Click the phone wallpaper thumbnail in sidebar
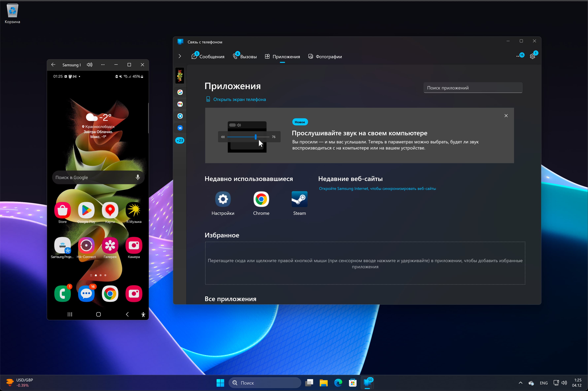 pyautogui.click(x=180, y=76)
